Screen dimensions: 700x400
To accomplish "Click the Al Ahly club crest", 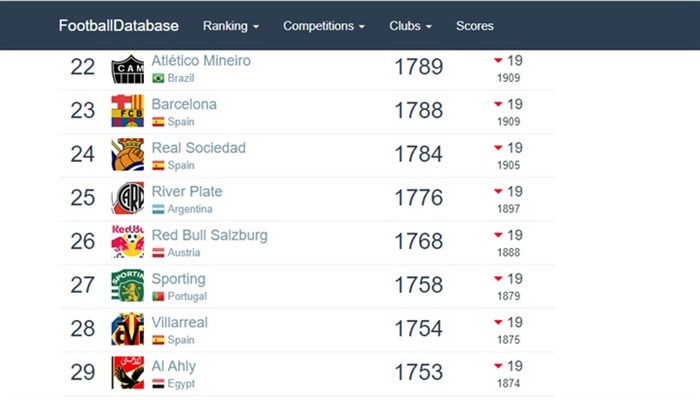I will tap(128, 372).
